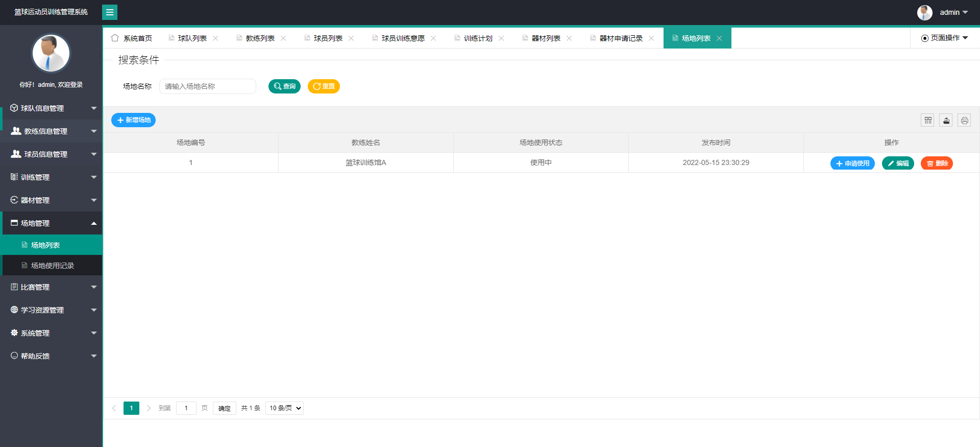Collapse 场地管理 sidebar menu
980x447 pixels.
51,223
